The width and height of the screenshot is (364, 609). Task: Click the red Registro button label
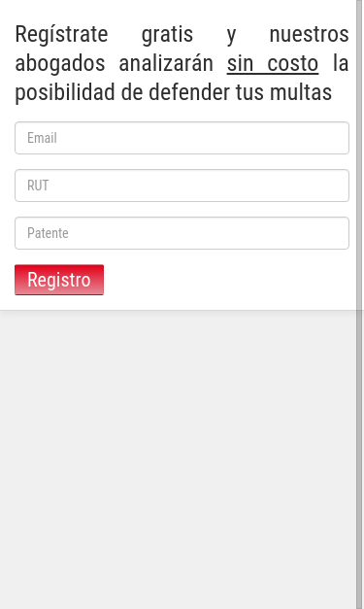click(59, 280)
